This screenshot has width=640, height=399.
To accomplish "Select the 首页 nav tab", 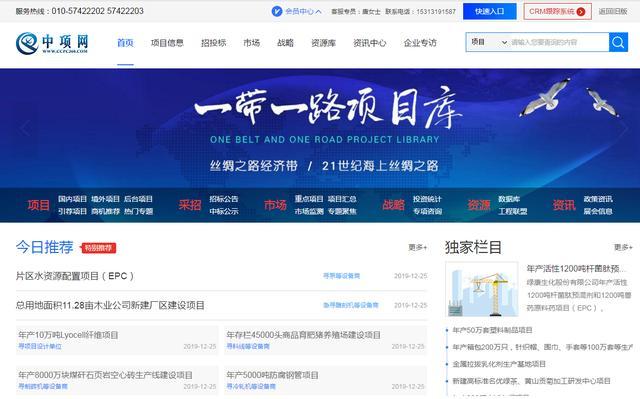I will (x=125, y=42).
